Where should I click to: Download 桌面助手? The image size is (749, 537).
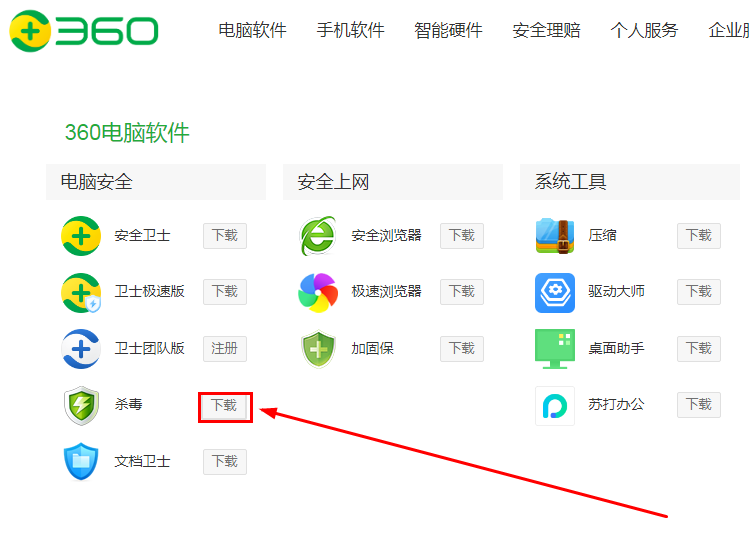(x=699, y=348)
